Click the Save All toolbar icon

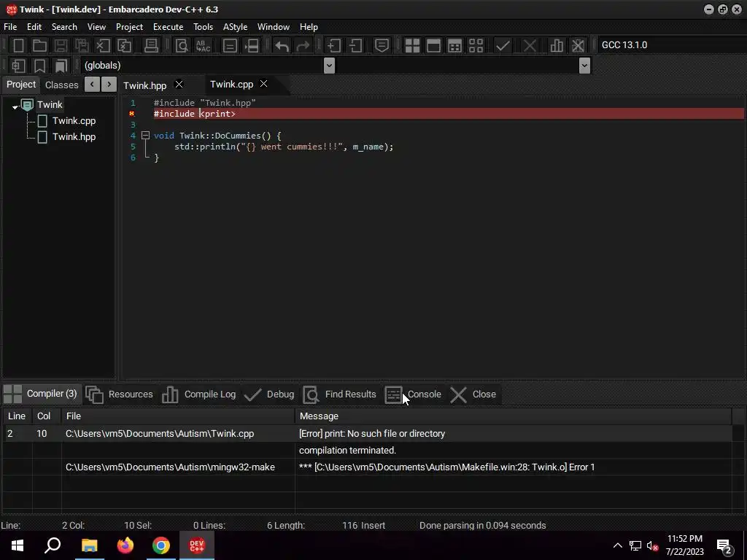[x=82, y=45]
